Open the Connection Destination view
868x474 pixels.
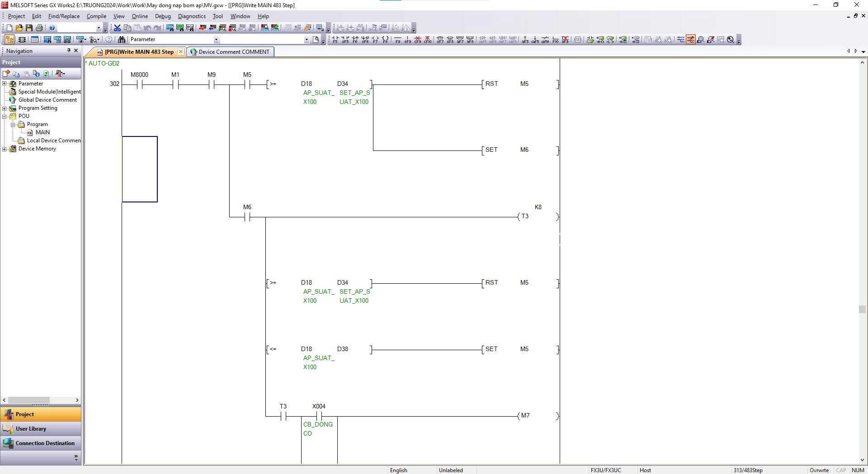[x=41, y=443]
